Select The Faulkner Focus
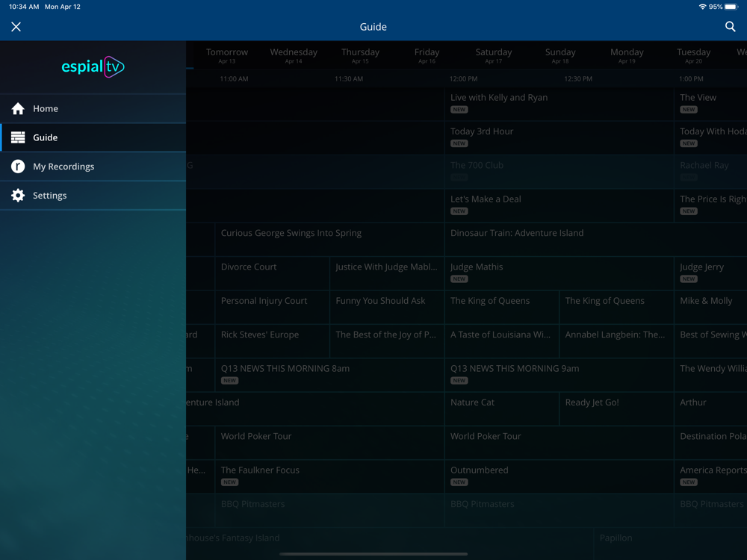 (329, 476)
